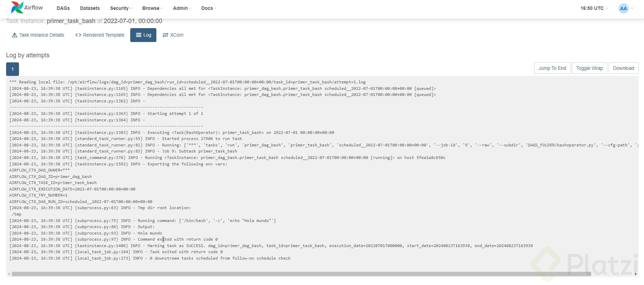Viewport: 644px width, 285px height.
Task: Open the Datasets menu item
Action: coord(90,8)
